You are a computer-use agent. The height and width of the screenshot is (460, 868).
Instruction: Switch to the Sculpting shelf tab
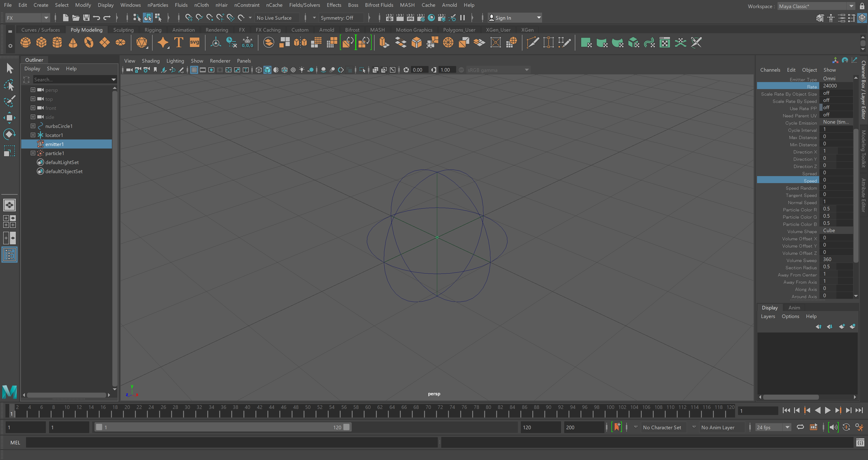pyautogui.click(x=123, y=30)
